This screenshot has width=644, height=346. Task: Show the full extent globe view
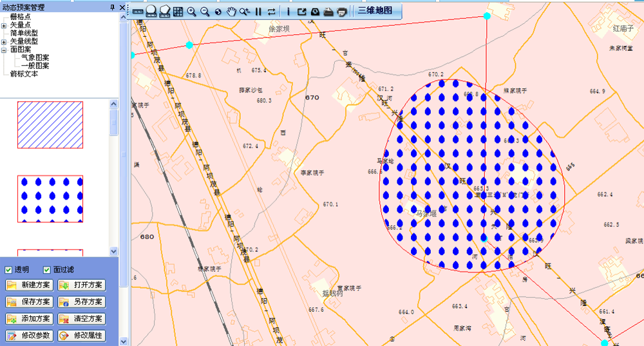point(218,11)
